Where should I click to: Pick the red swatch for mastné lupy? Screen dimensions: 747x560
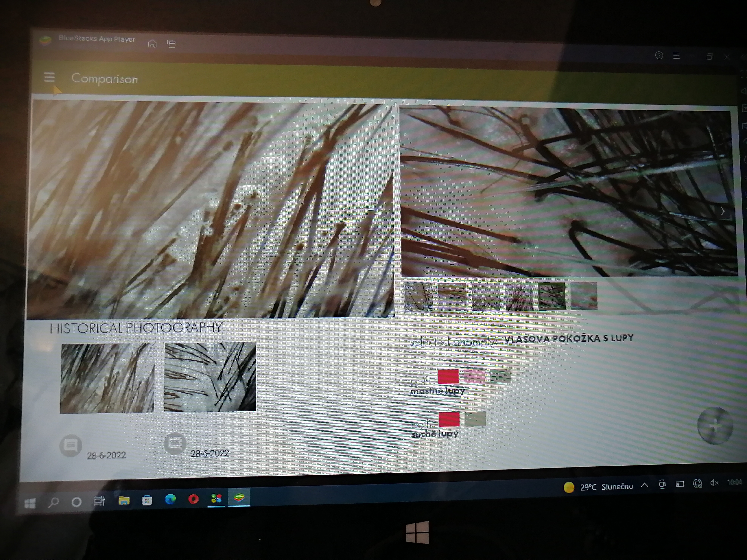[448, 376]
